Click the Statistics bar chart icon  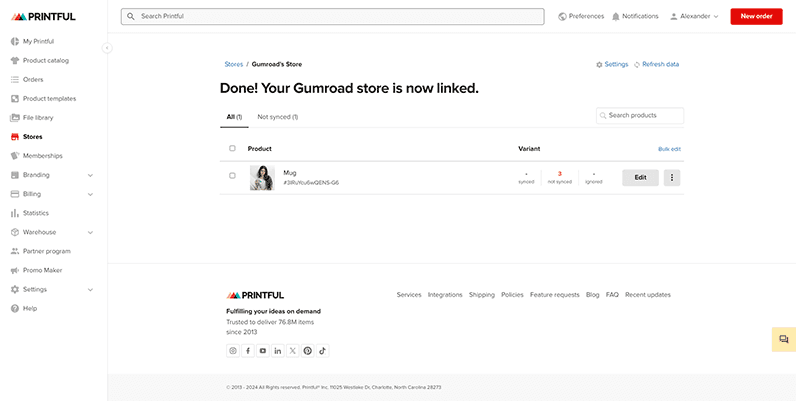click(x=15, y=213)
